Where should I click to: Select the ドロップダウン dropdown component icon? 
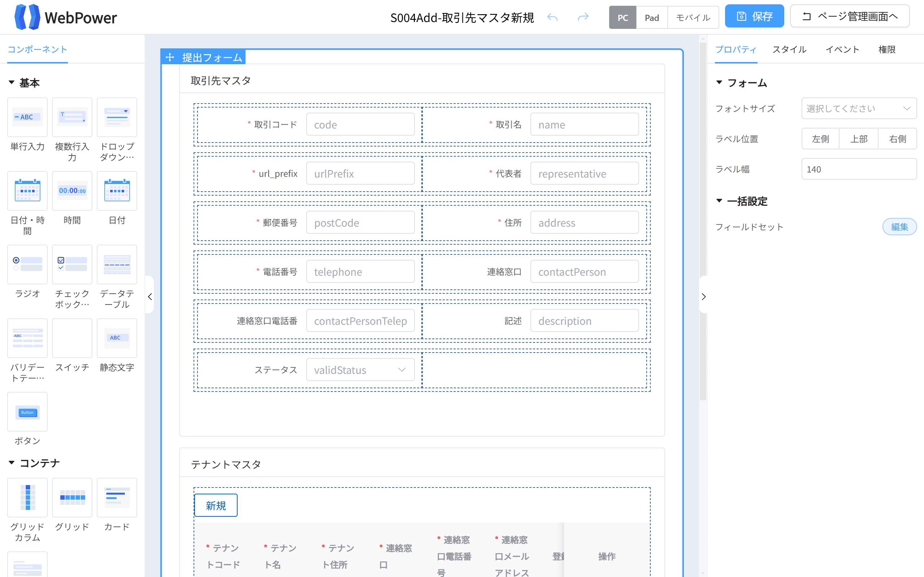coord(117,117)
